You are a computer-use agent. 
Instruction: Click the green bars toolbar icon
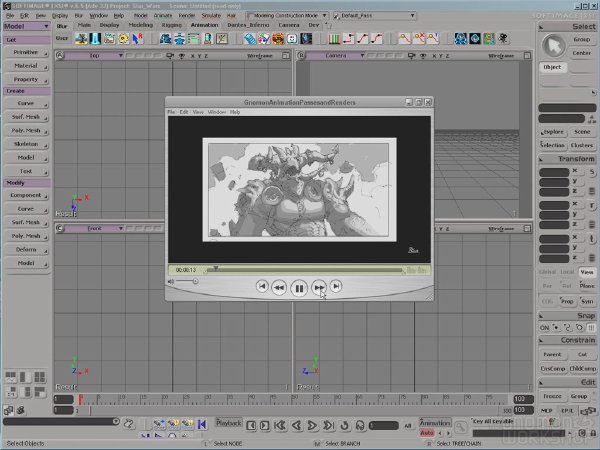334,39
